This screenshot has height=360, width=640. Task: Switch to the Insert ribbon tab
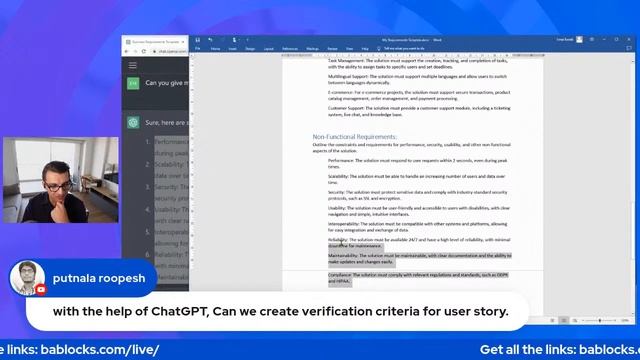[x=233, y=49]
